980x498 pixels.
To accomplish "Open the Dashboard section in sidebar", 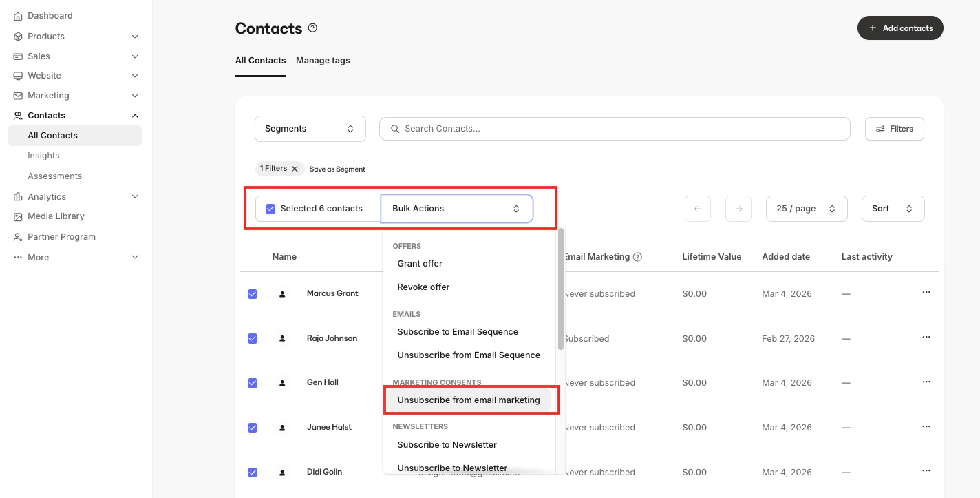I will click(50, 15).
